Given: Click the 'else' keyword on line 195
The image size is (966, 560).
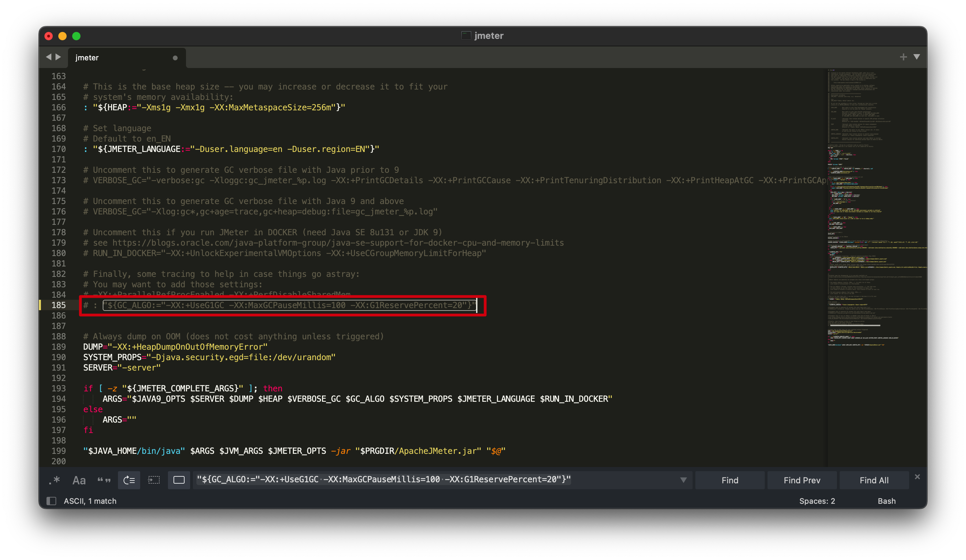Looking at the screenshot, I should (93, 409).
